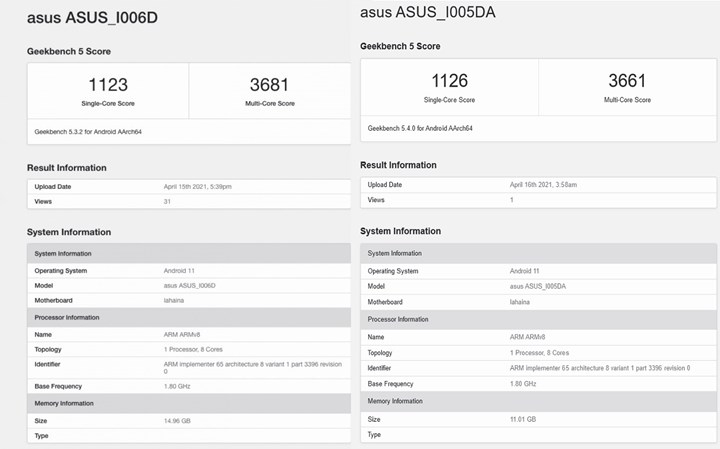The width and height of the screenshot is (720, 449).
Task: Click the right 'System Information' section heading
Action: click(x=400, y=231)
